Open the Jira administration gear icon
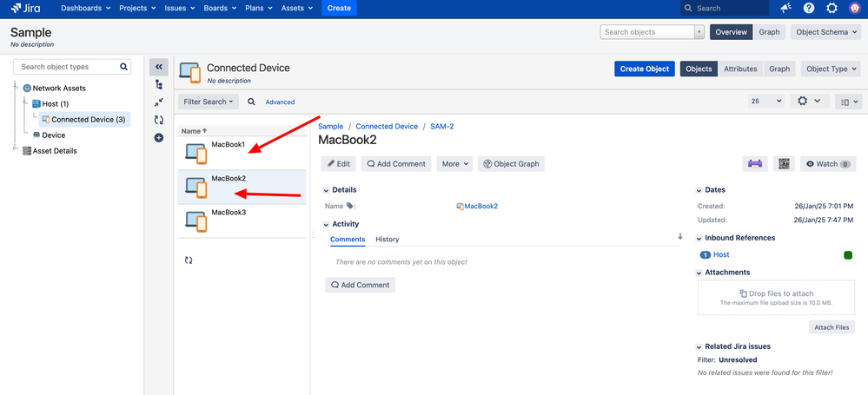868x395 pixels. click(832, 9)
